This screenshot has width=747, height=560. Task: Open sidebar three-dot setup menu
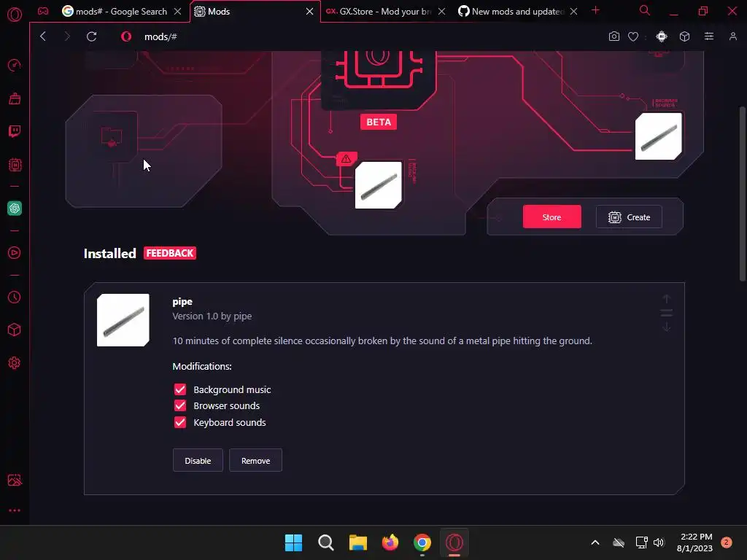15,510
